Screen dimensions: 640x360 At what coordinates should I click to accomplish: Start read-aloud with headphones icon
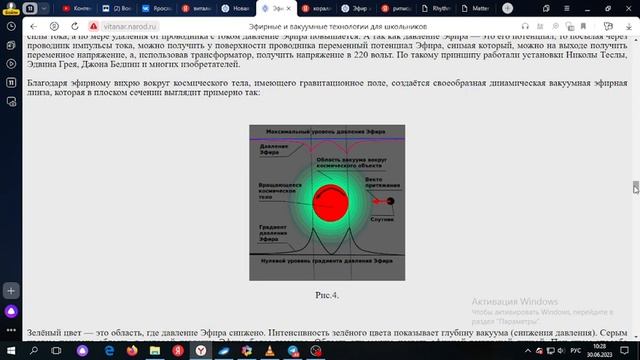click(x=525, y=27)
